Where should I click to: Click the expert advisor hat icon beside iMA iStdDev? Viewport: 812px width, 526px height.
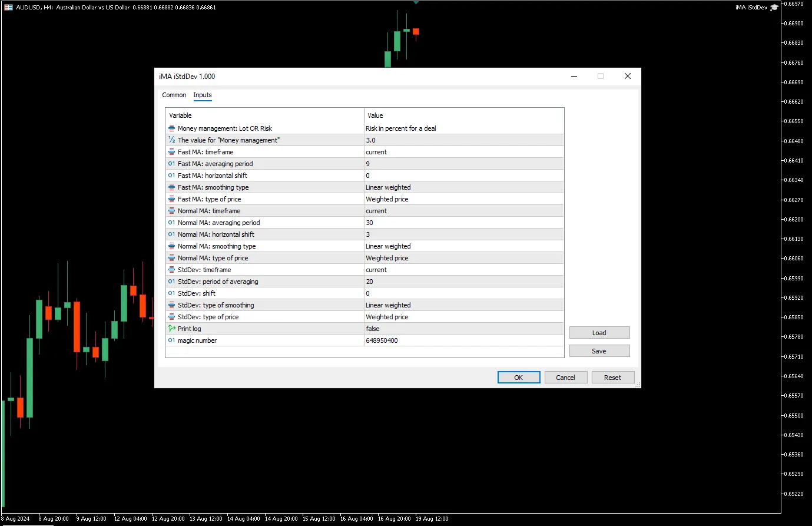[774, 8]
